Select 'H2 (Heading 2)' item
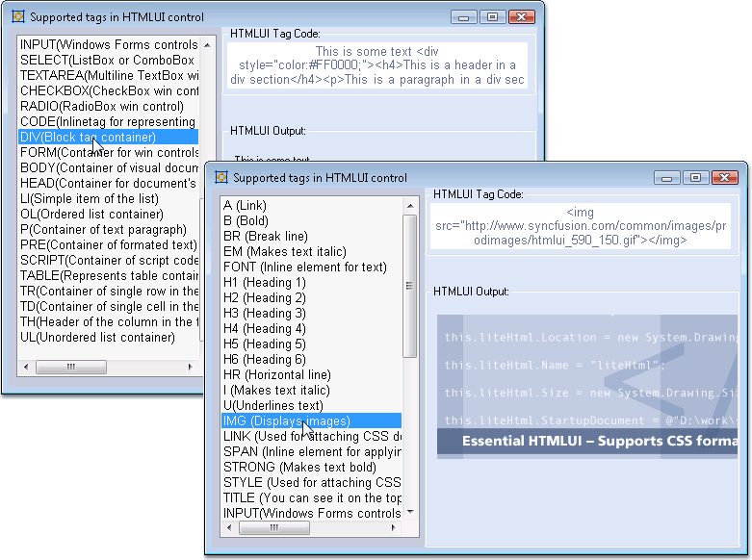 [x=312, y=297]
